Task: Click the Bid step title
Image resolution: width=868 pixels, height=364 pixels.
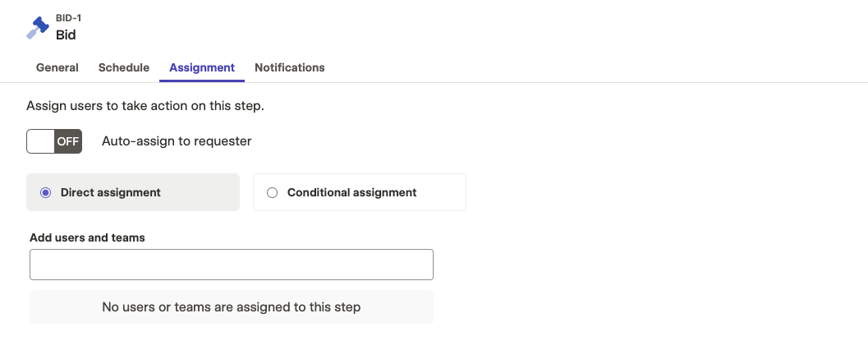Action: pos(66,35)
